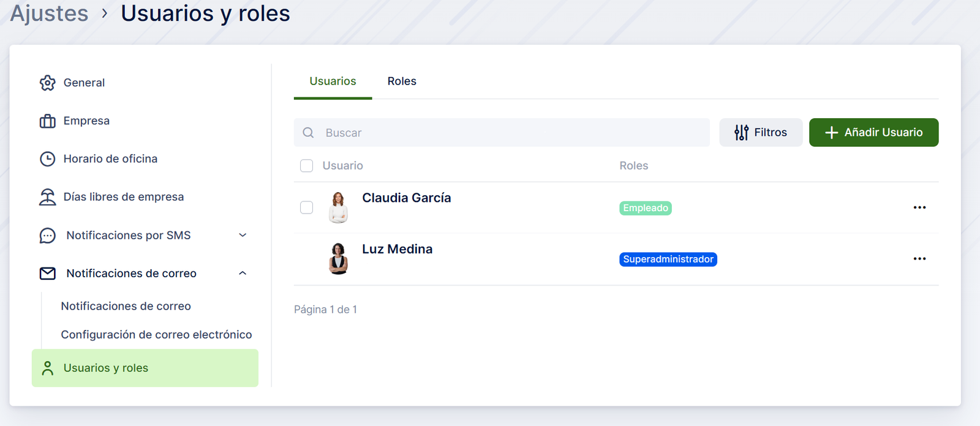
Task: Open Configuración de correo electrónico submenu item
Action: coord(156,335)
